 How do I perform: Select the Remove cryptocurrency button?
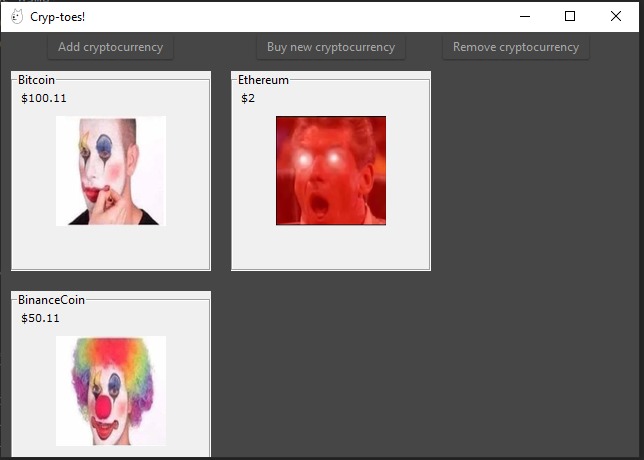point(516,47)
